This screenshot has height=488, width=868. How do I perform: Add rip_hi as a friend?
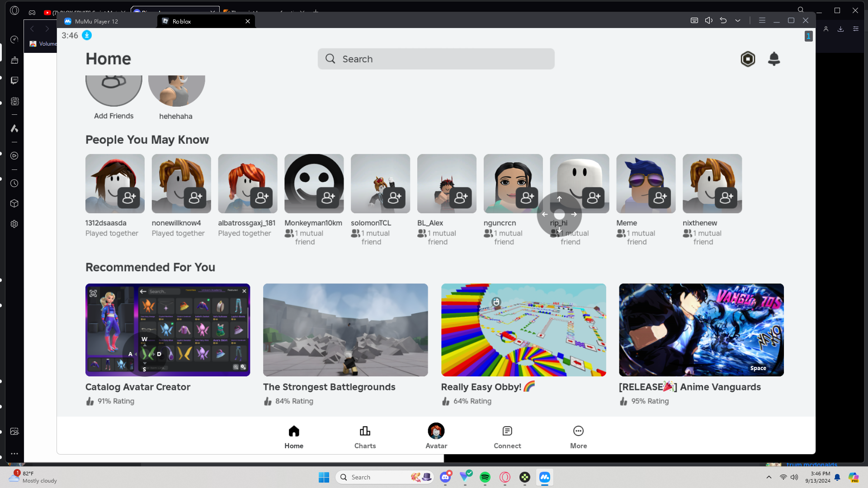tap(594, 197)
